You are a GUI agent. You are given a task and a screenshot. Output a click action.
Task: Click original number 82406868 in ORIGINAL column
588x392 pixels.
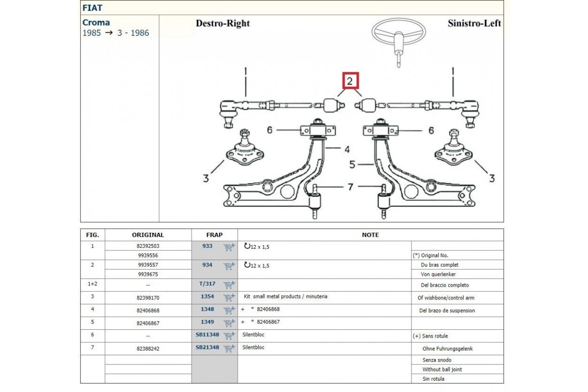(x=148, y=311)
